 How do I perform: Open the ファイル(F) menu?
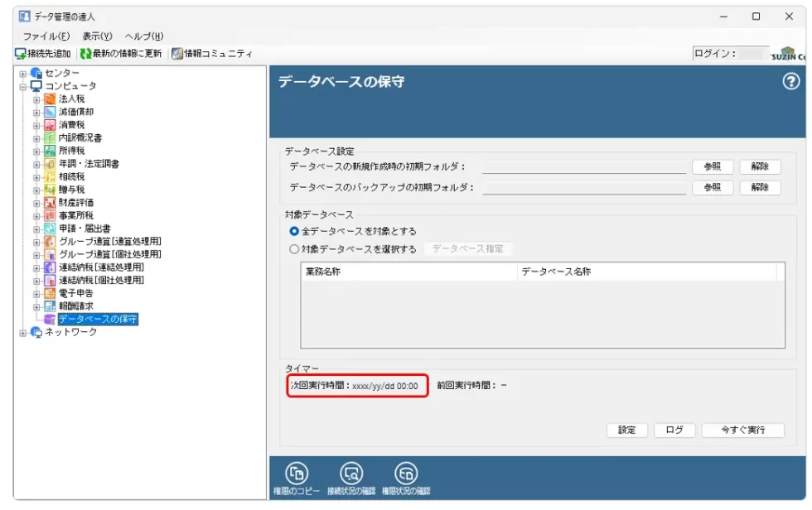pyautogui.click(x=46, y=36)
